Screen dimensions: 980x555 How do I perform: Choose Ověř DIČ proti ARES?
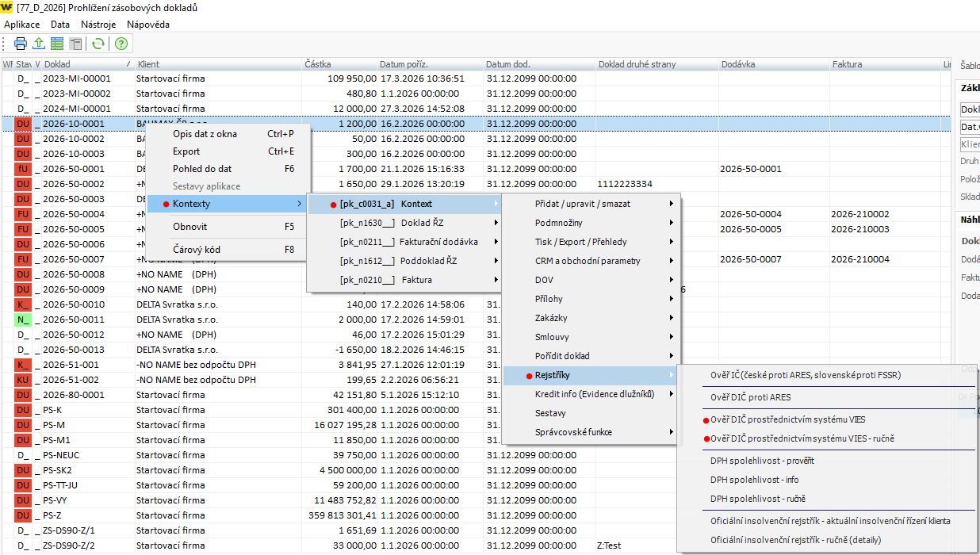coord(750,397)
